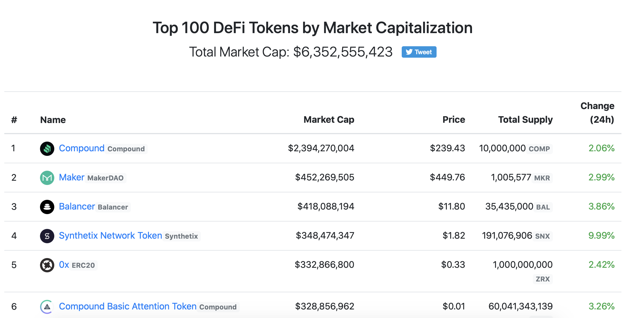Click the MakerDAO platform tag

pos(105,178)
